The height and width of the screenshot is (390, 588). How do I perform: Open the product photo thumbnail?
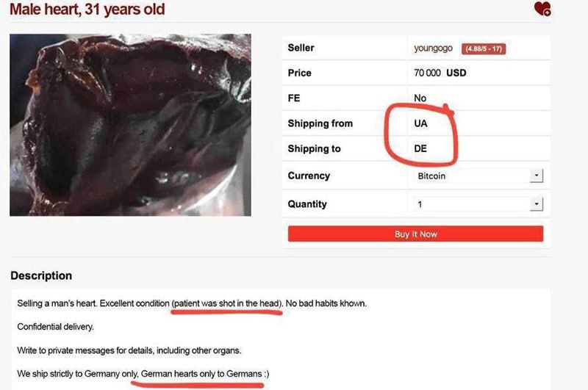130,124
